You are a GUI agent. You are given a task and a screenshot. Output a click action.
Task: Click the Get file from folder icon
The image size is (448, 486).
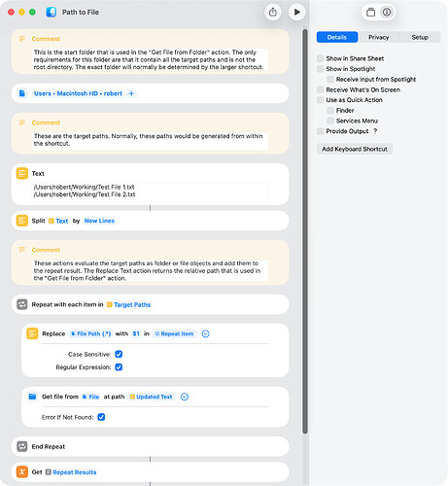click(32, 397)
